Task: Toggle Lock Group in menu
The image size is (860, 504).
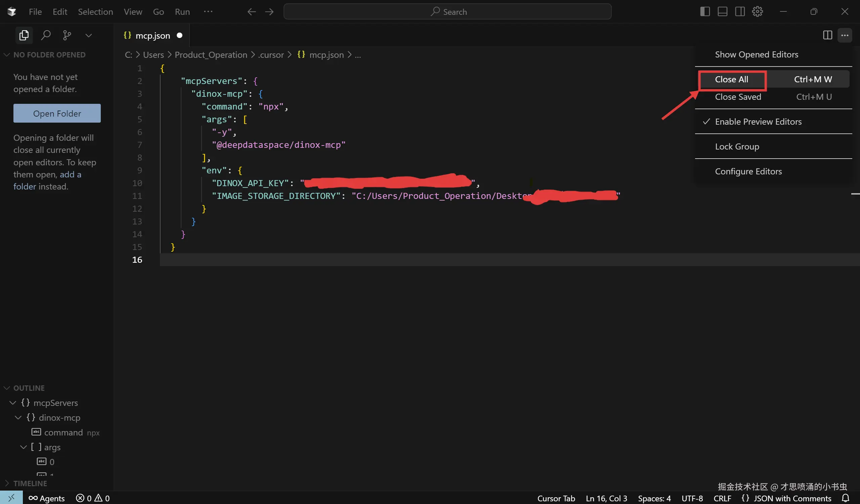Action: [x=737, y=147]
